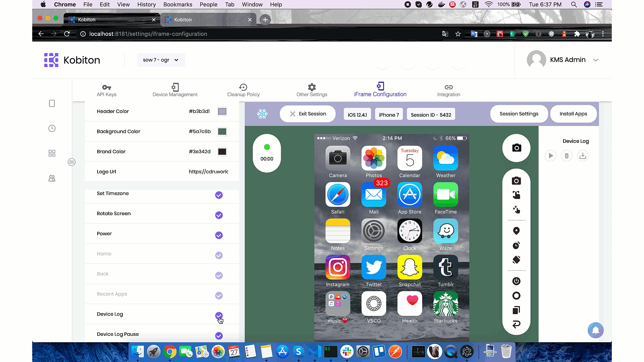The height and width of the screenshot is (362, 644).
Task: Open the Header Color swatch picker
Action: click(222, 111)
